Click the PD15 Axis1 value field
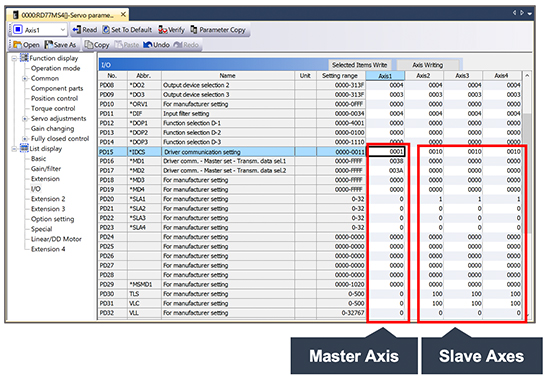The image size is (547, 378). coord(387,152)
